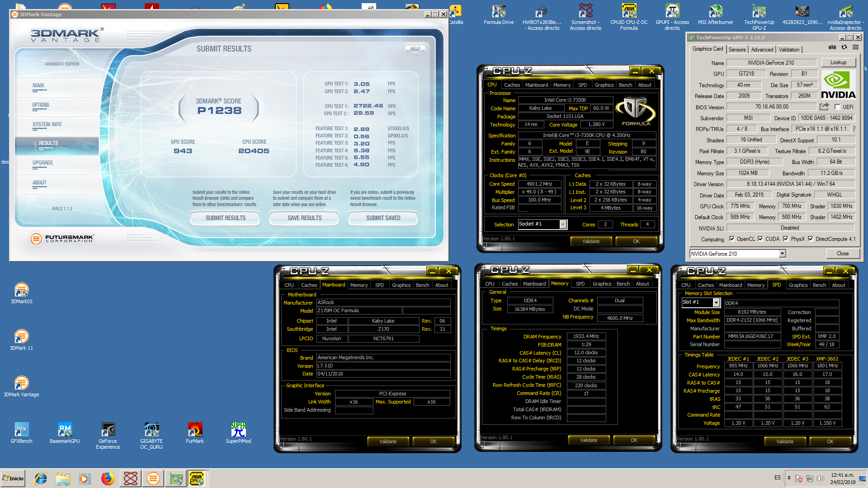Switch to the Sensors tab in GPU-Z

coord(737,50)
